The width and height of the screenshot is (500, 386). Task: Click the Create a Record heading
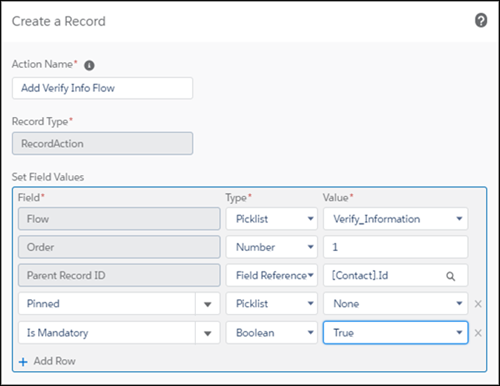pyautogui.click(x=59, y=21)
